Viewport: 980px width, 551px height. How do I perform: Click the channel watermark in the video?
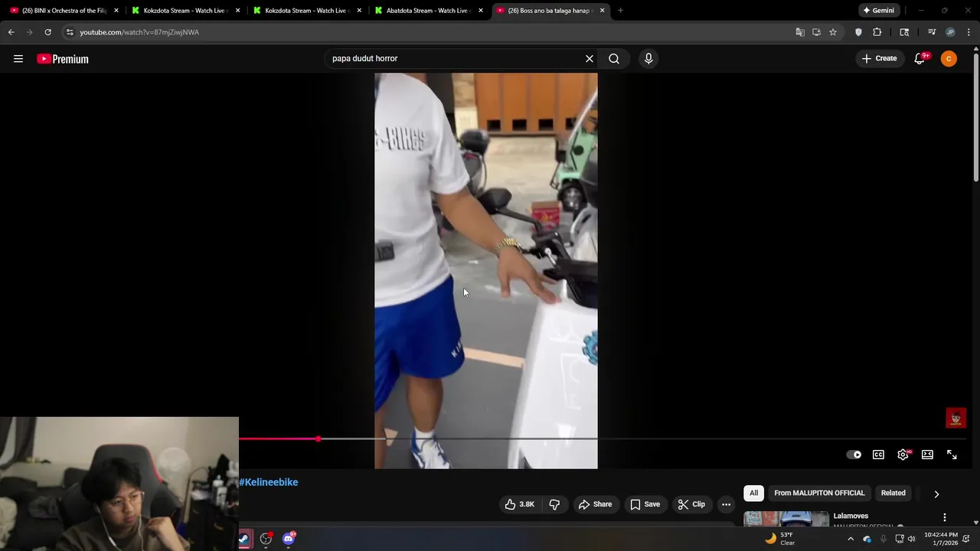[955, 418]
